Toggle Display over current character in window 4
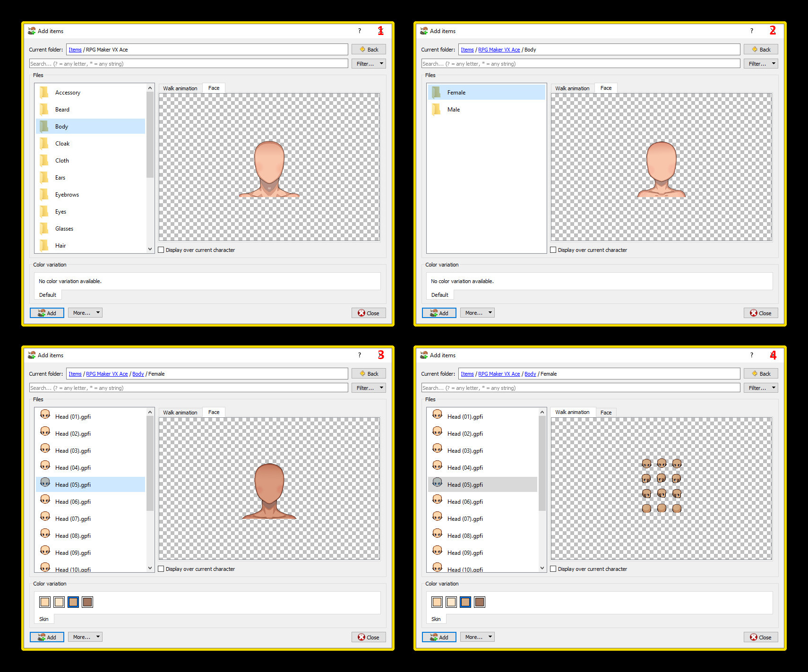The height and width of the screenshot is (672, 808). (x=553, y=569)
